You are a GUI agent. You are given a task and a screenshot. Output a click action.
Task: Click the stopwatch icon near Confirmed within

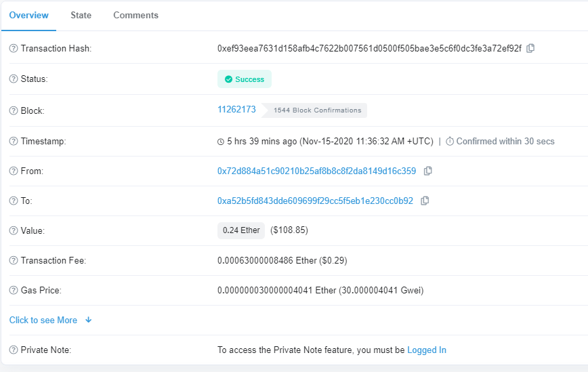[450, 141]
